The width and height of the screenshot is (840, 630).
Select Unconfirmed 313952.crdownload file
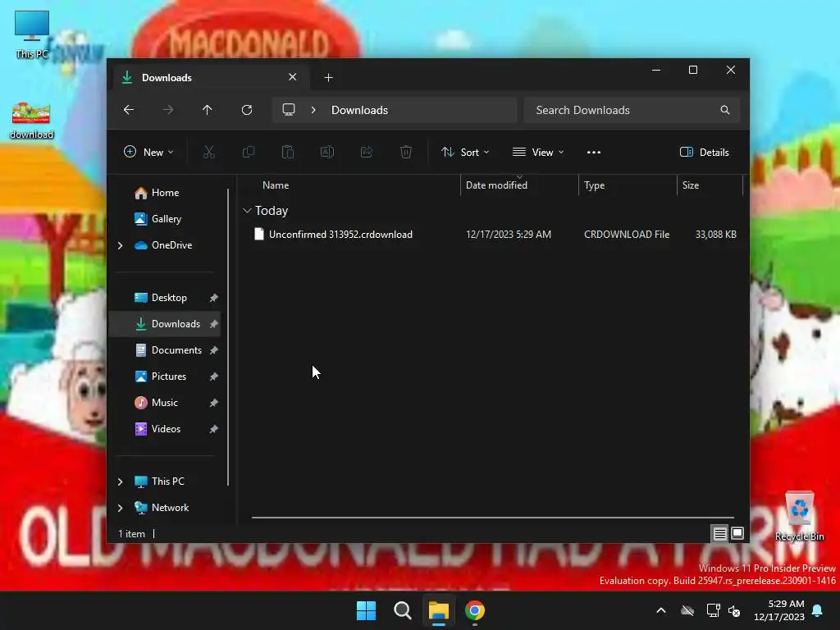coord(340,235)
